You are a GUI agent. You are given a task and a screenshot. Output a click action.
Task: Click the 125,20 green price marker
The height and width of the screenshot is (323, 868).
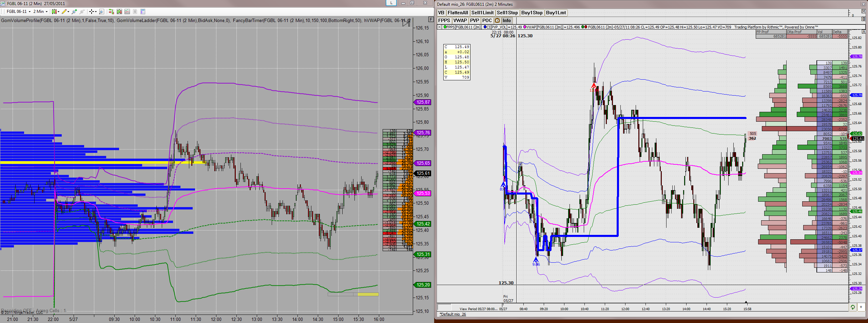point(423,285)
